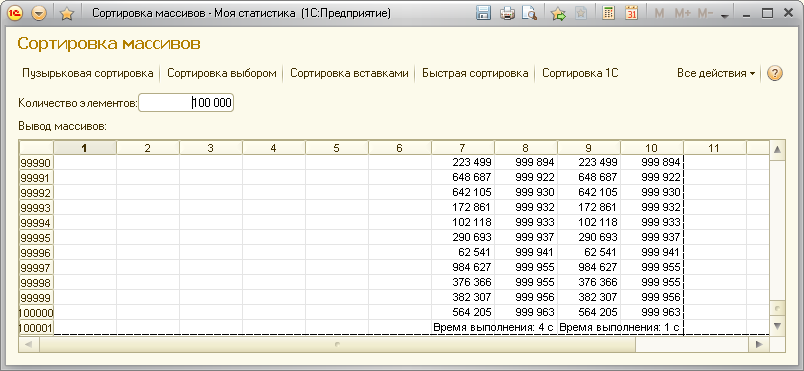Screen dimensions: 804x371
Task: Click horizontal scrollbar right arrow
Action: (759, 344)
